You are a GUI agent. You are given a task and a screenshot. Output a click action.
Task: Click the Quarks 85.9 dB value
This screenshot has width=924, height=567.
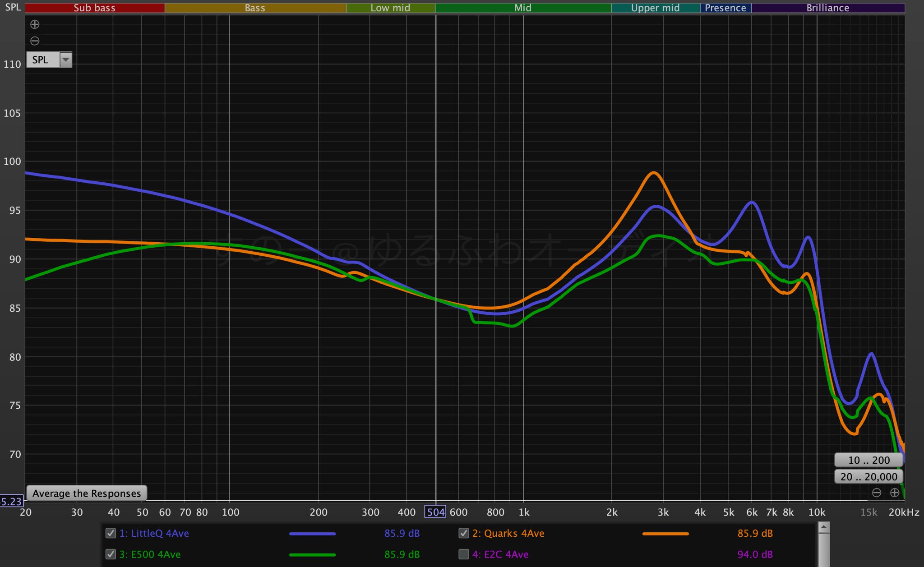(755, 533)
